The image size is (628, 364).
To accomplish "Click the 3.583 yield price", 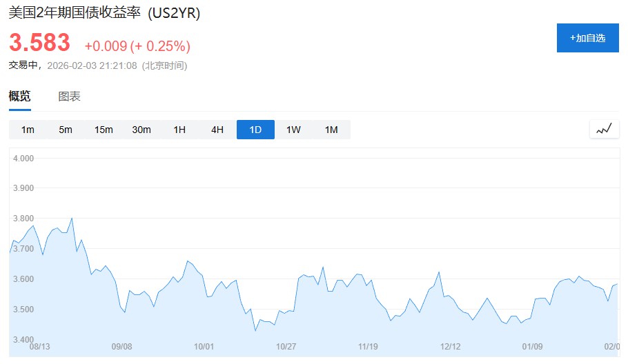I will (40, 43).
